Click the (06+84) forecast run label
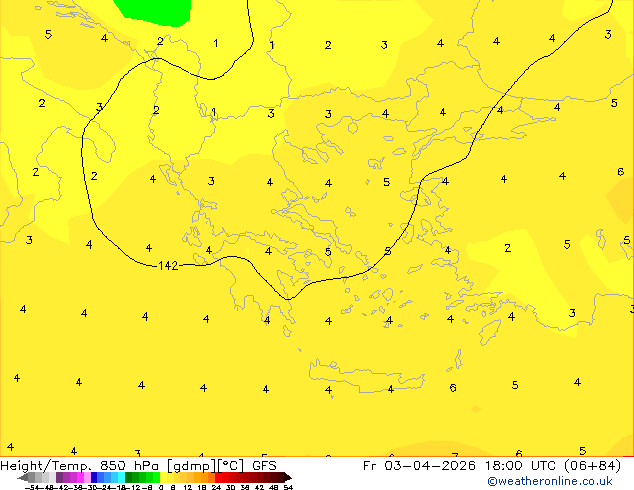Screen dimensions: 634x490 tap(594, 466)
